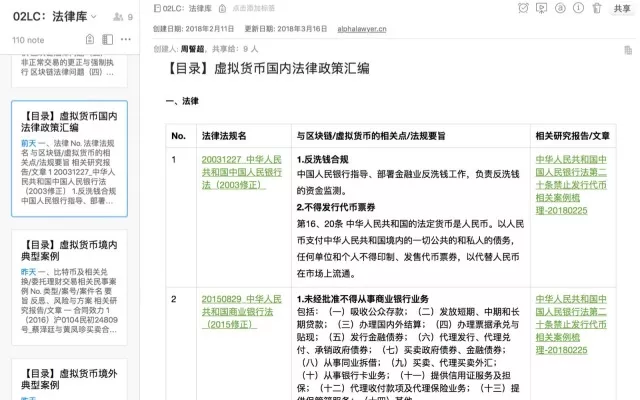Set a reminder with the alarm clock icon
Image resolution: width=640 pixels, height=400 pixels.
(x=523, y=8)
